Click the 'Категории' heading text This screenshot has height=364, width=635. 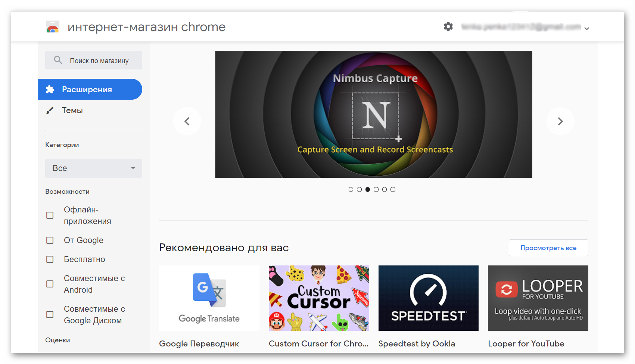click(62, 145)
